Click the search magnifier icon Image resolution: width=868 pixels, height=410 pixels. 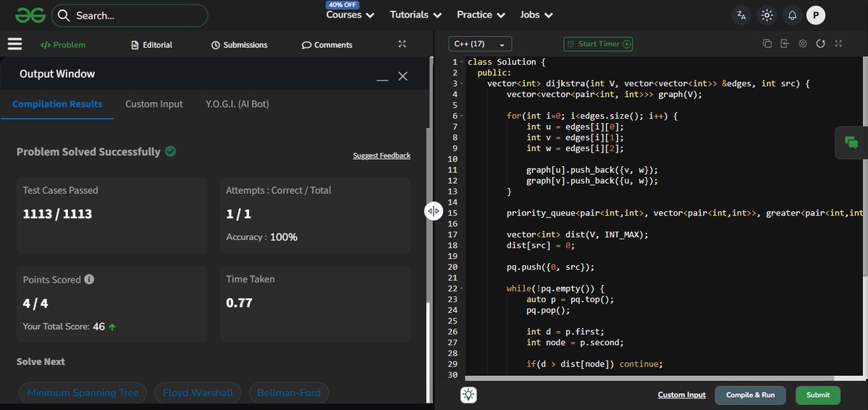(64, 15)
